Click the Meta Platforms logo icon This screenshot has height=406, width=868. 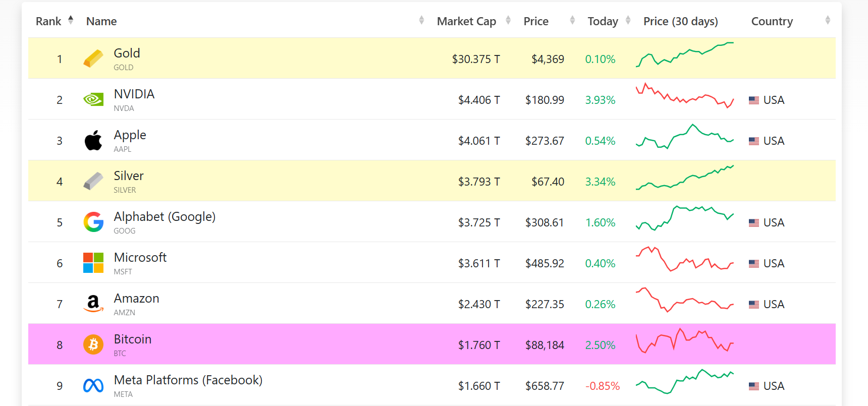point(93,386)
